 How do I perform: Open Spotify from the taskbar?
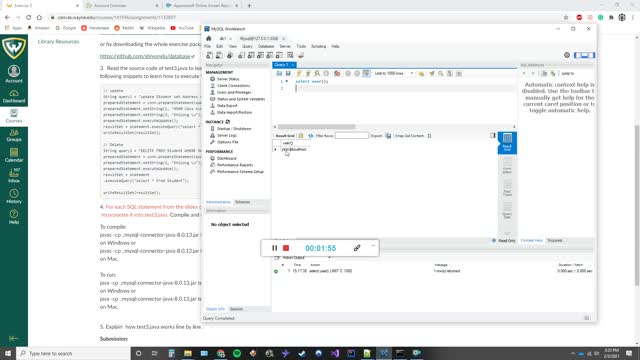tap(237, 353)
